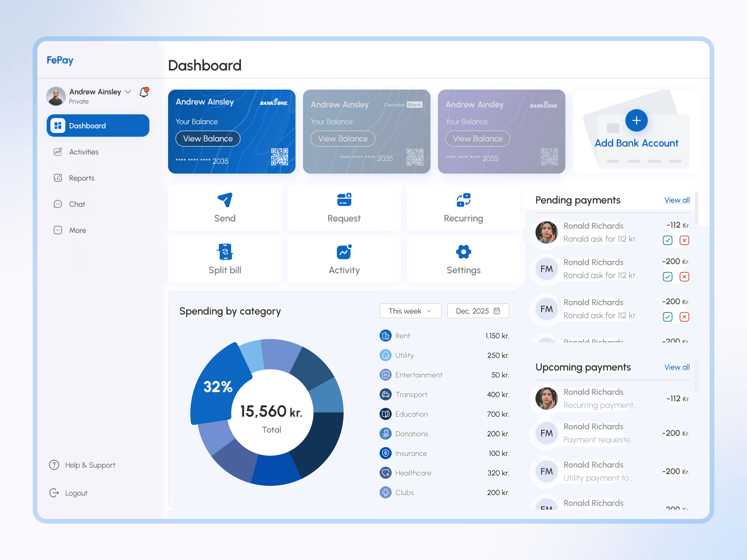Click the Recurring icon
747x560 pixels.
click(464, 200)
